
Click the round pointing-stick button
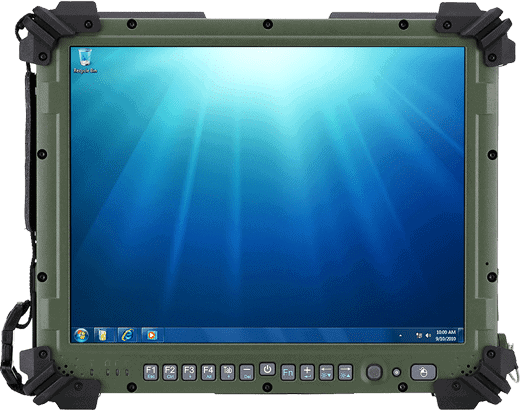(x=374, y=372)
